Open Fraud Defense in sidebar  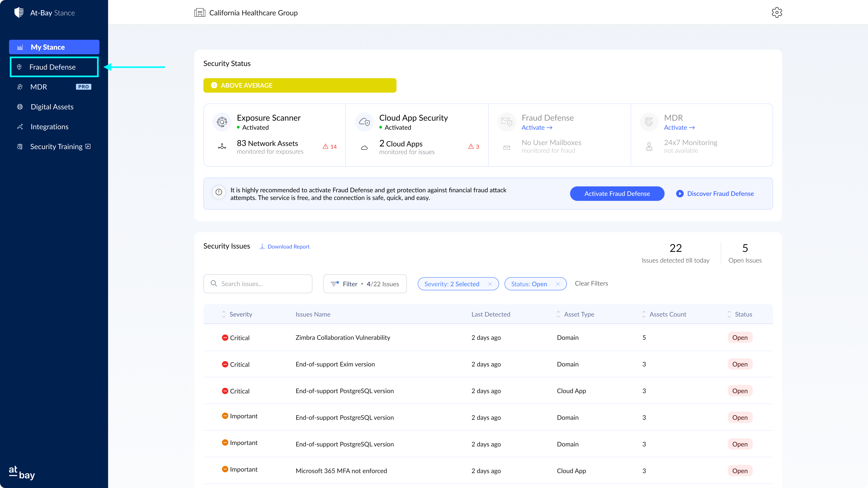(x=52, y=67)
